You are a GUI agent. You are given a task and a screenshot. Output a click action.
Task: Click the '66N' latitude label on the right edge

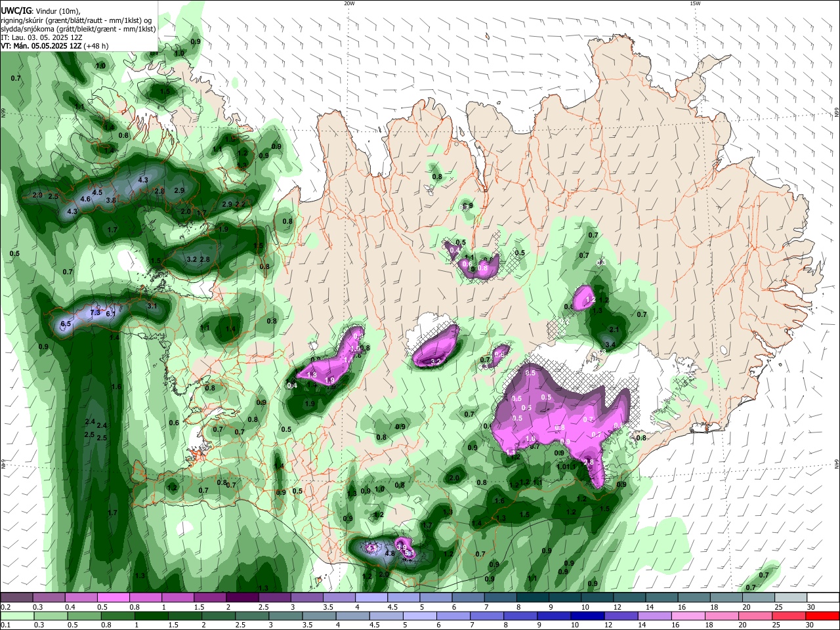click(x=837, y=113)
